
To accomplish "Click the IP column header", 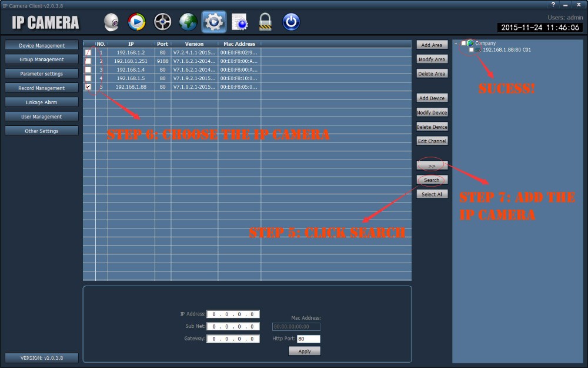I will 131,44.
